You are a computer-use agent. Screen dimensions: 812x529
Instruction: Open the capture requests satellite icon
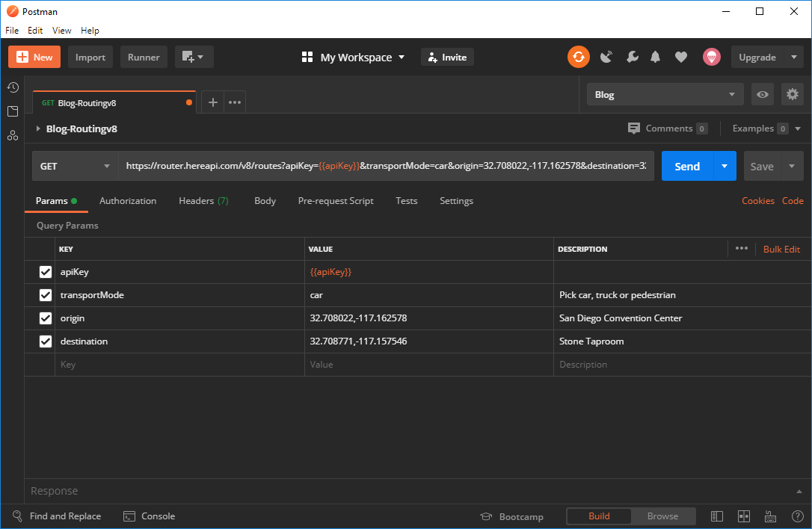pos(606,57)
